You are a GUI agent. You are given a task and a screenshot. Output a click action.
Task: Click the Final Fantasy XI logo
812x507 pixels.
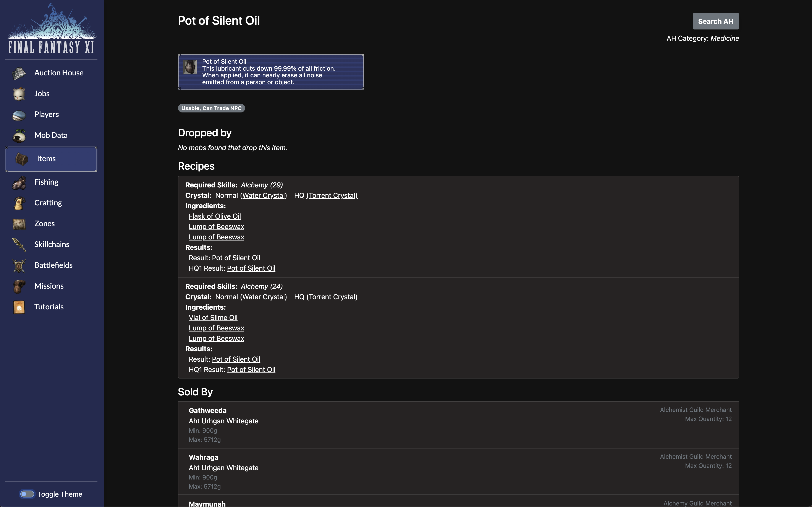coord(52,29)
